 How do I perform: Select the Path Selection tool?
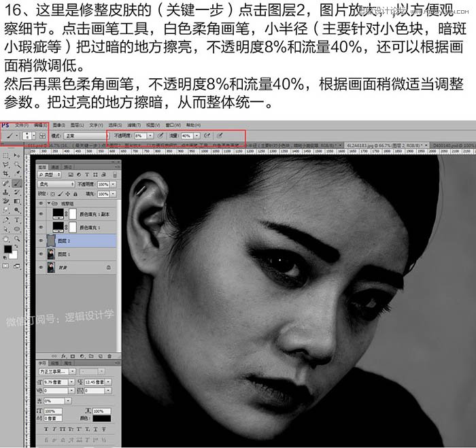click(5, 229)
